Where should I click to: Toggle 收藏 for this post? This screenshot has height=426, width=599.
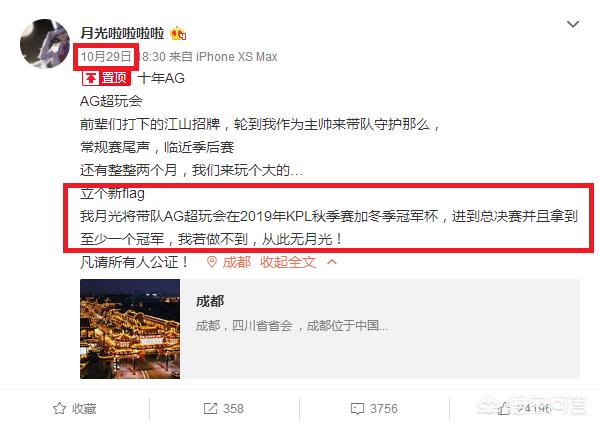(x=74, y=408)
